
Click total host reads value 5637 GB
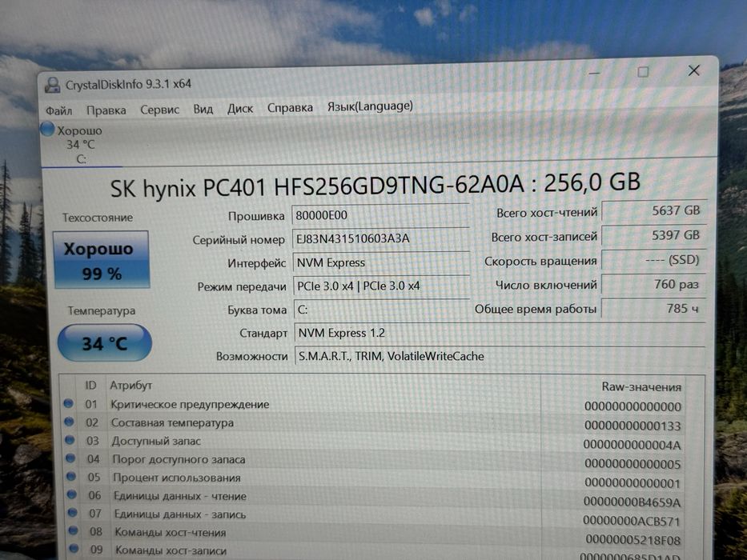[x=653, y=210]
